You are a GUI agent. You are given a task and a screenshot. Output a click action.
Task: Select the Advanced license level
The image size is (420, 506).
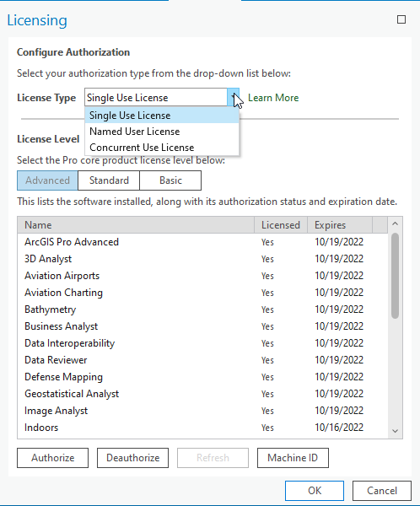(47, 180)
